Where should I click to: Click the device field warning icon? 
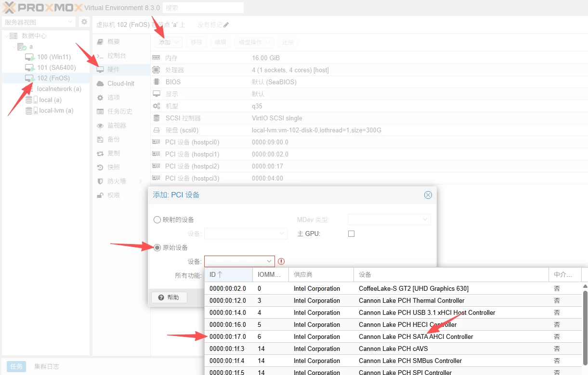click(x=281, y=261)
